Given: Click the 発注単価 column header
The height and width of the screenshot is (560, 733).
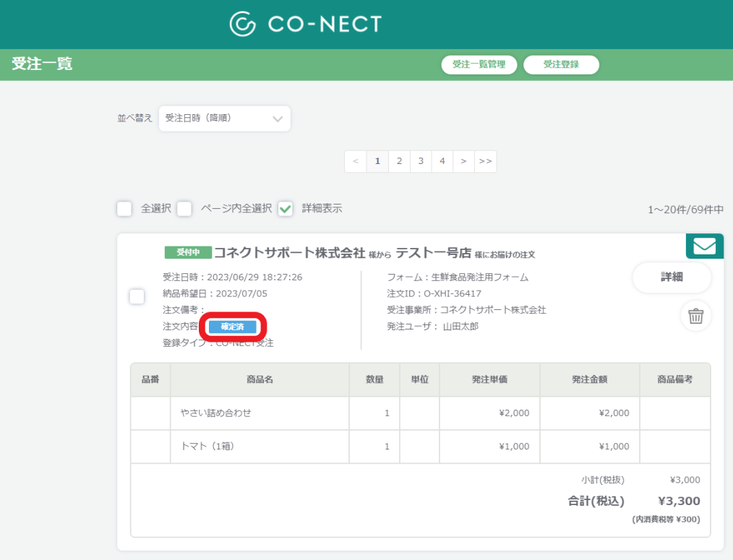Looking at the screenshot, I should click(489, 379).
